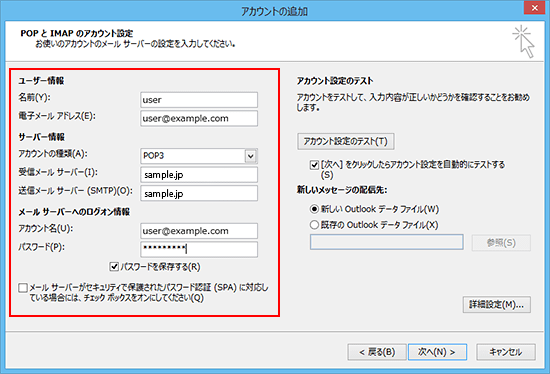Select 新しい Outlook データ ファイル(W) radio
Viewport: 550px width, 374px height.
[314, 209]
